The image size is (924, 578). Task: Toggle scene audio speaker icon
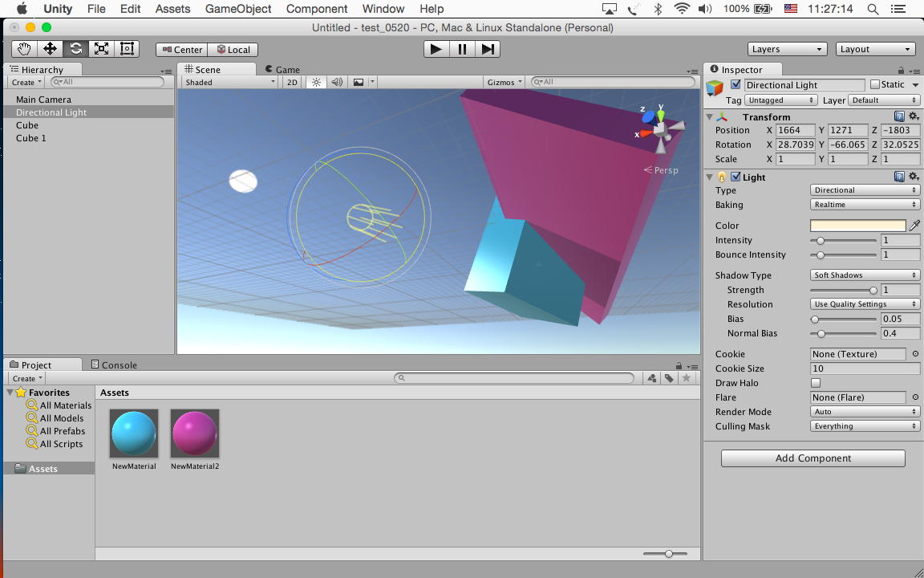pyautogui.click(x=337, y=82)
